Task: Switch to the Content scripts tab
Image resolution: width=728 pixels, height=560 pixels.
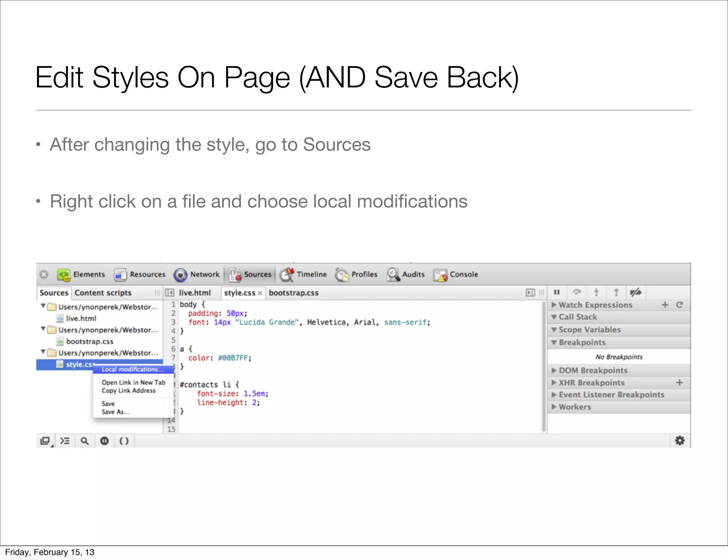Action: click(x=103, y=293)
